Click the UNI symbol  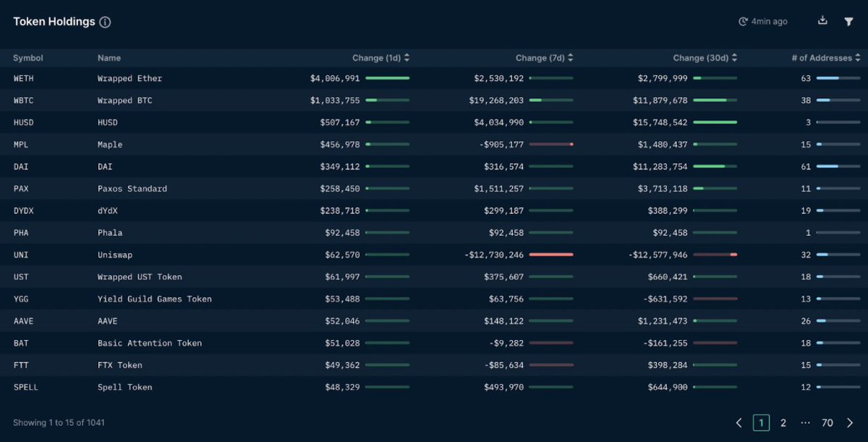[x=21, y=255]
